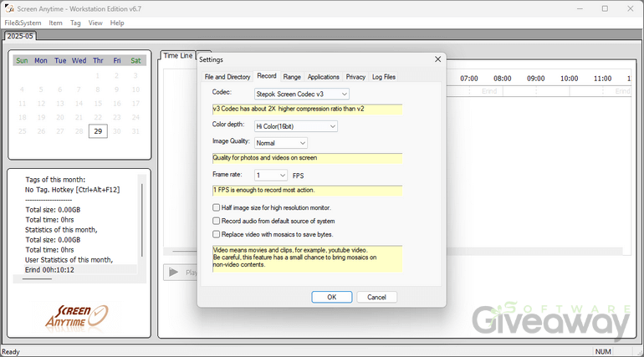This screenshot has height=357, width=644.
Task: Click the vertical scrollbar of statistics panel
Action: click(142, 220)
